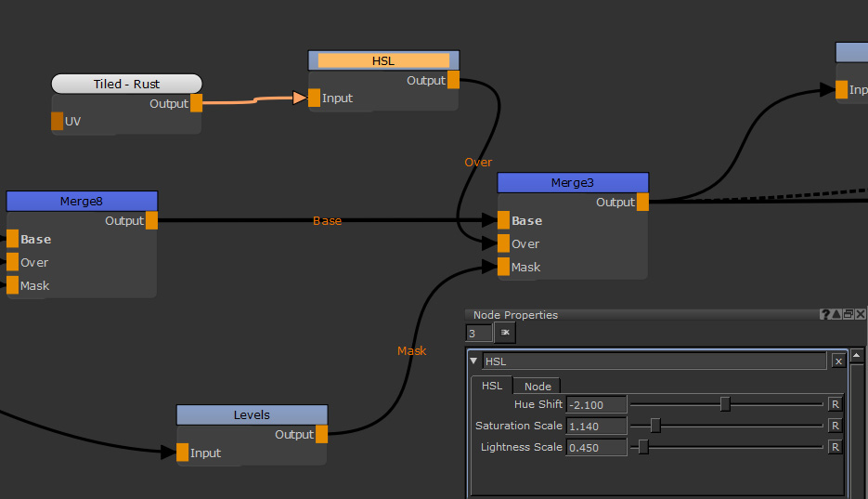The image size is (868, 499).
Task: Click the float panel icon in Node Properties
Action: click(848, 315)
